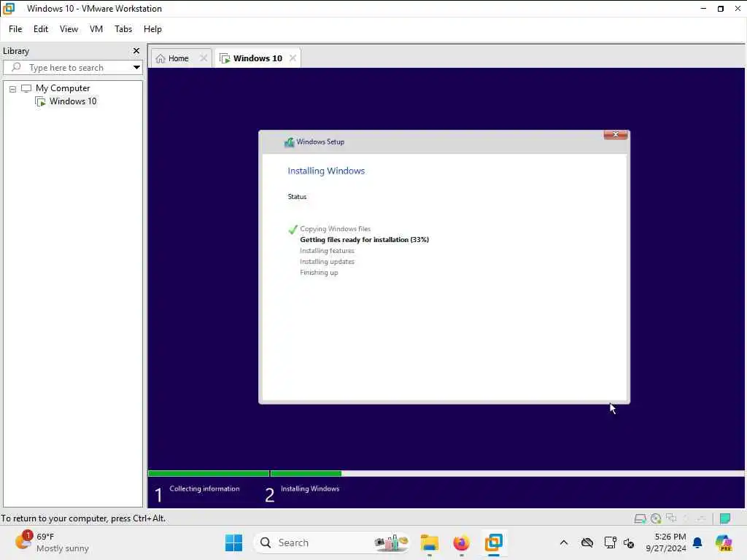
Task: Open the View menu
Action: pyautogui.click(x=69, y=29)
